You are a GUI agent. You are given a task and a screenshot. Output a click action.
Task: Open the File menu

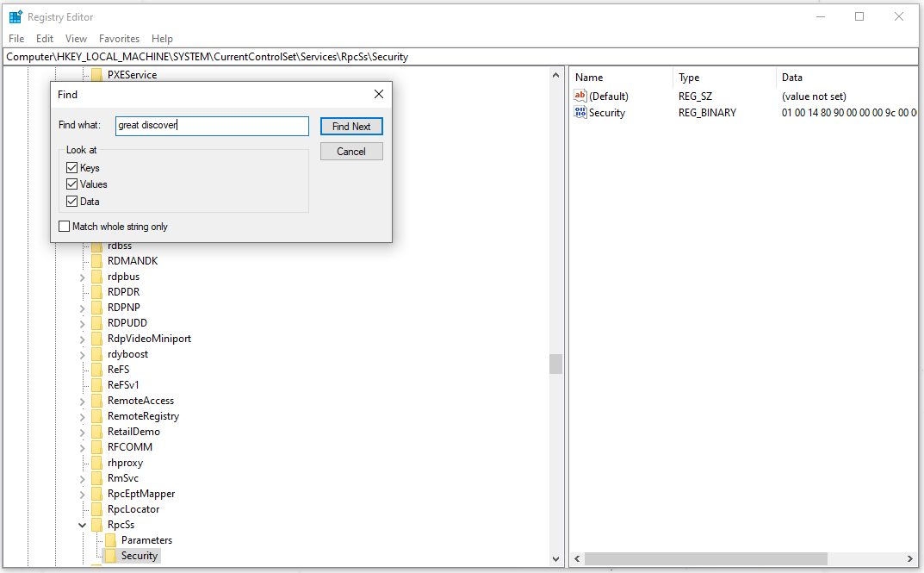(x=16, y=38)
